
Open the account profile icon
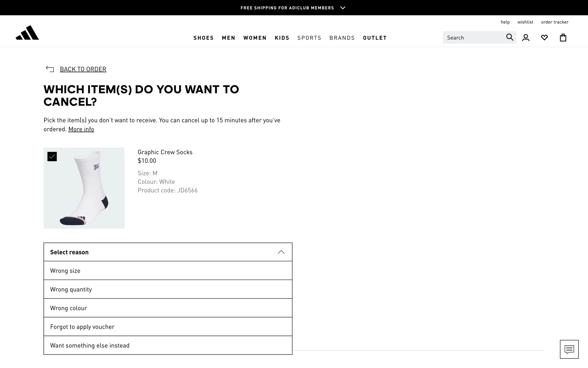pos(526,38)
